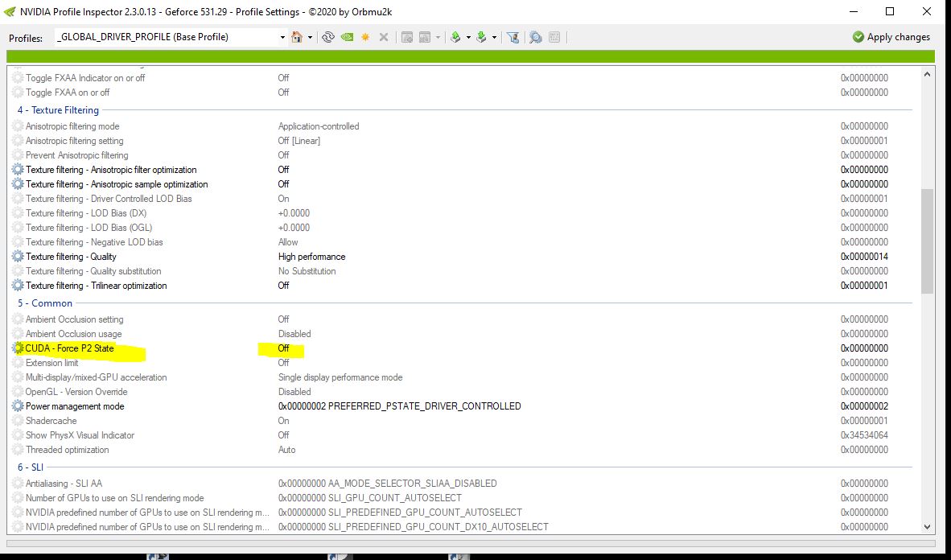This screenshot has width=951, height=560.
Task: Click Single display performance mode value
Action: click(340, 377)
